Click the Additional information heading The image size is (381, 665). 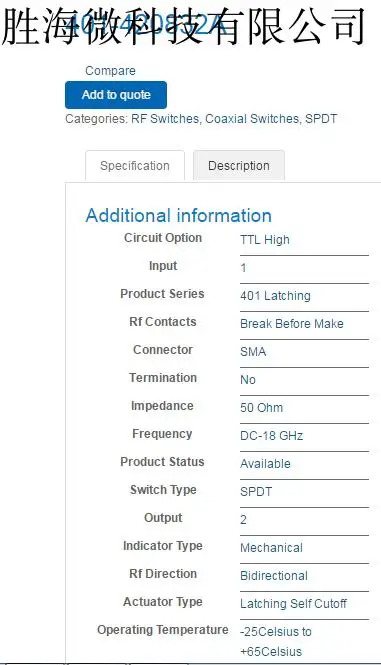tap(179, 215)
